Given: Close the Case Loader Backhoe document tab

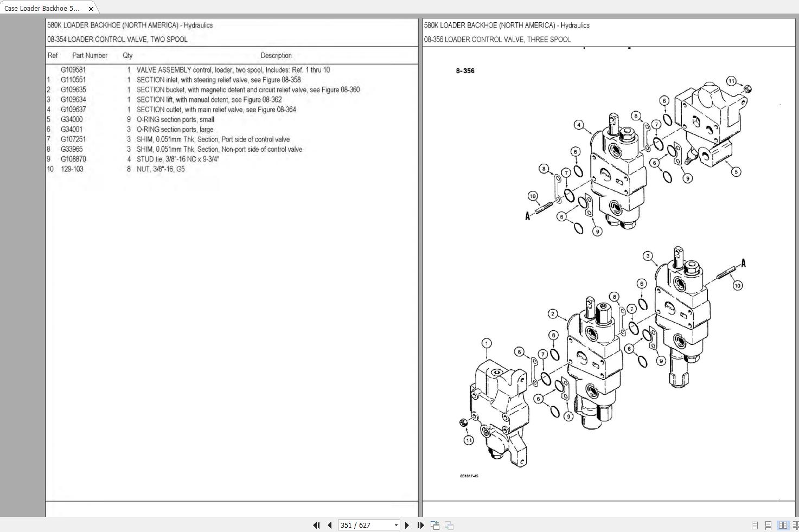Looking at the screenshot, I should point(91,9).
